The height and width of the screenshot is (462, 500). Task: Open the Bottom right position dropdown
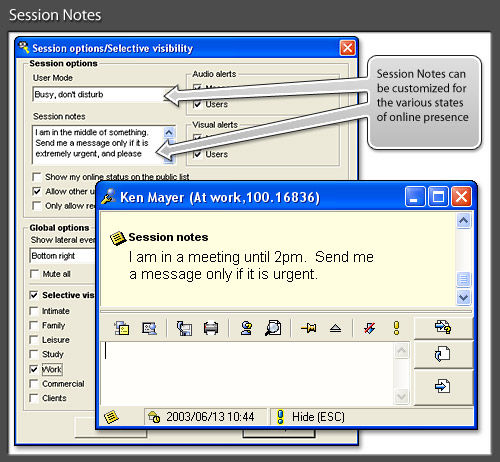63,256
